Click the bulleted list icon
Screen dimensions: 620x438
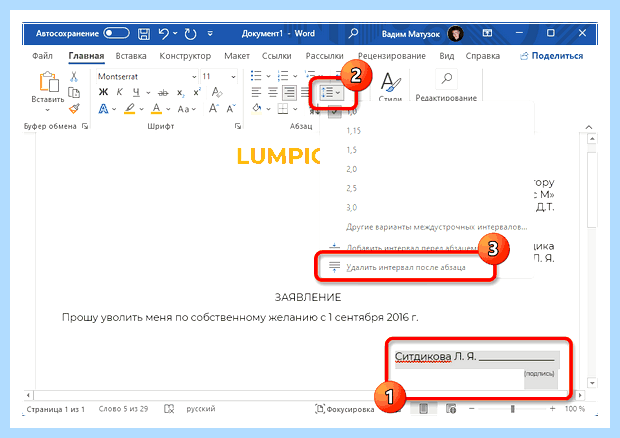pos(256,76)
